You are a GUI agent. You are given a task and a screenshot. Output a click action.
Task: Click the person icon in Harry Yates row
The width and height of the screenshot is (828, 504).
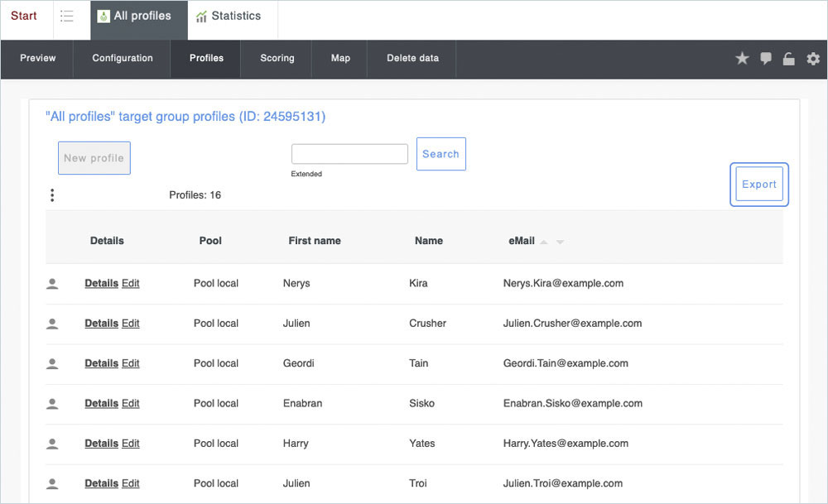(52, 444)
